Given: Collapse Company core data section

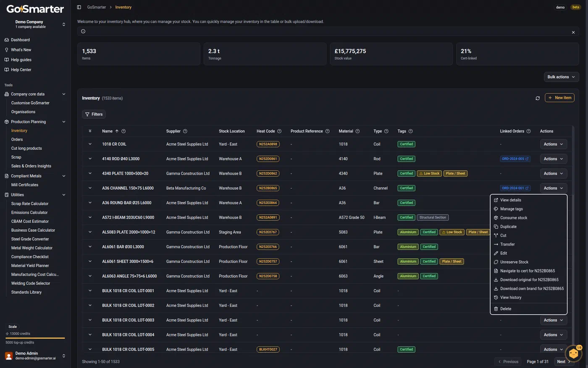Looking at the screenshot, I should click(x=64, y=94).
